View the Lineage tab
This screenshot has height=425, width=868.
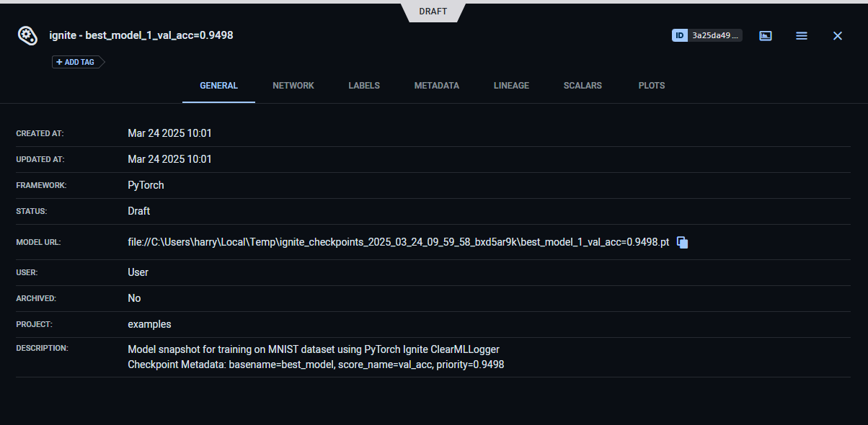tap(511, 86)
